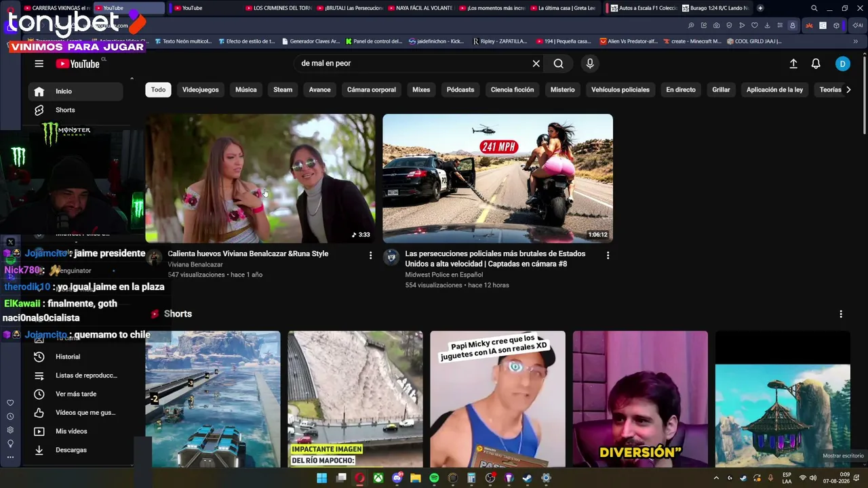This screenshot has height=488, width=868.
Task: Show more filter chips with right arrow
Action: (x=848, y=89)
